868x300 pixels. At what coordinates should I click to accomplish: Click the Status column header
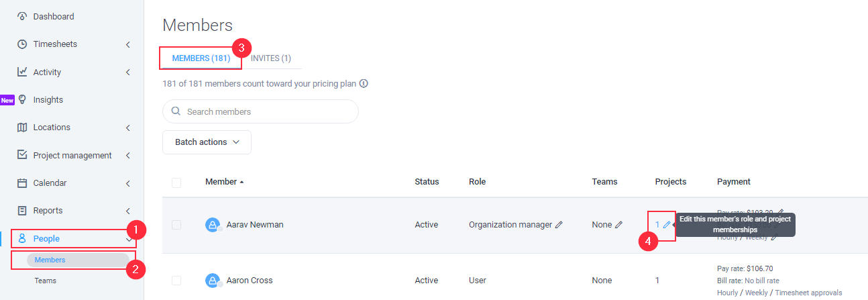[427, 182]
